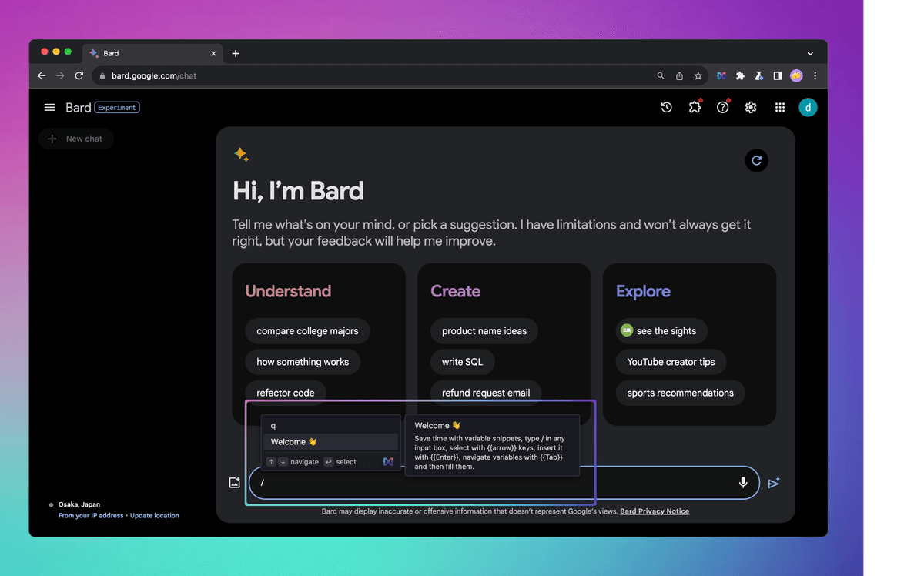Viewport: 924px width, 576px height.
Task: Focus the Bard prompt input box
Action: tap(504, 483)
